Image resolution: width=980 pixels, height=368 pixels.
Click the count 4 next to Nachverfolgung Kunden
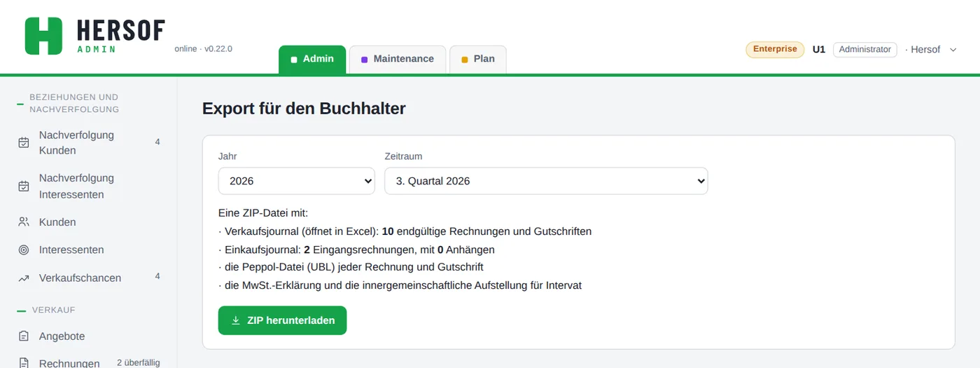[x=157, y=142]
